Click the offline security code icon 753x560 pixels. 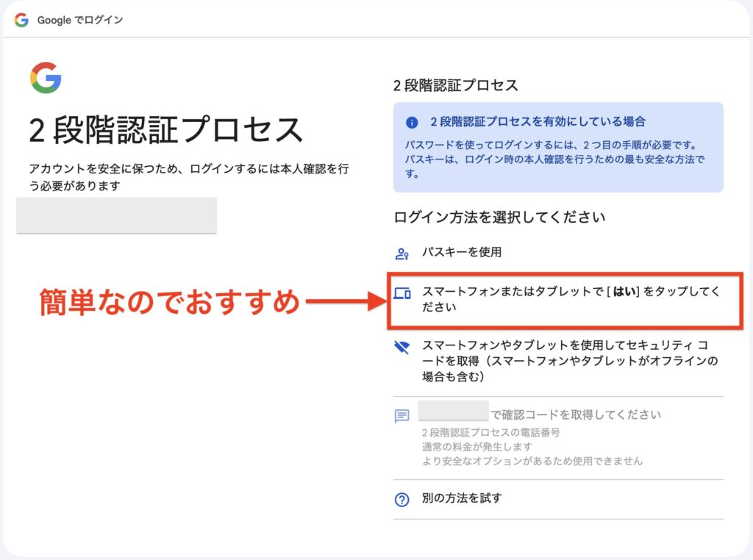pyautogui.click(x=402, y=348)
